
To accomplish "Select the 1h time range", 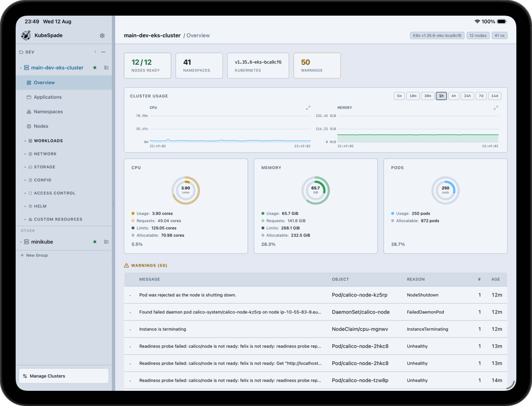I will [x=441, y=96].
